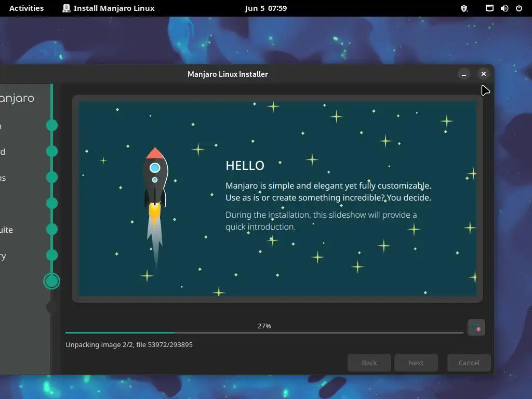532x399 pixels.
Task: Click the 'Manjaro is simple and elegant' paragraph
Action: pyautogui.click(x=328, y=192)
